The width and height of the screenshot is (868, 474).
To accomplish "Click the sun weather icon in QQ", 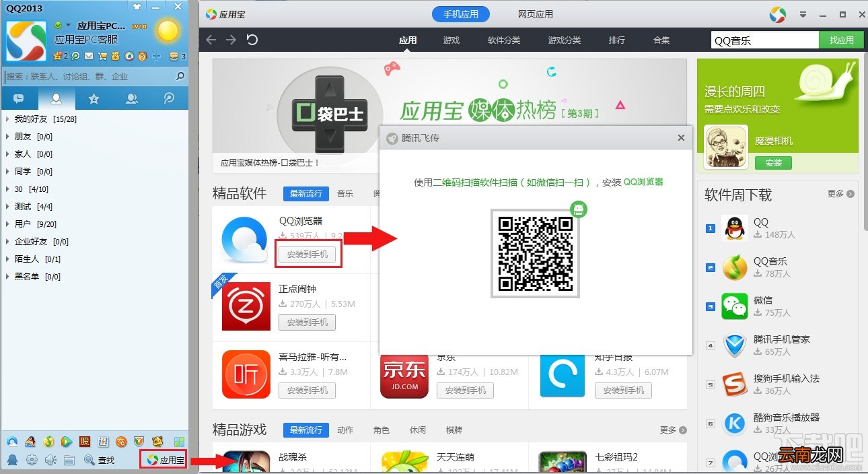I will click(x=168, y=30).
